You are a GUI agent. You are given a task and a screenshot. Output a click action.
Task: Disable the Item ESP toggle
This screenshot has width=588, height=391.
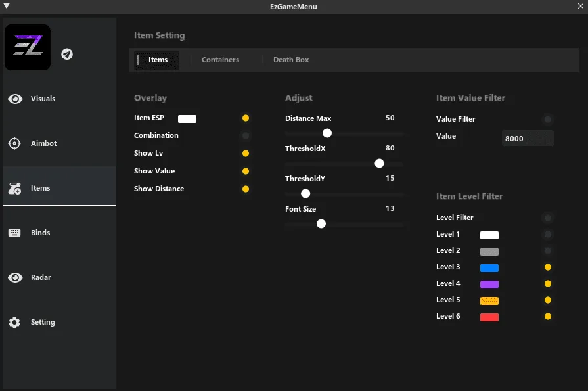pos(246,118)
